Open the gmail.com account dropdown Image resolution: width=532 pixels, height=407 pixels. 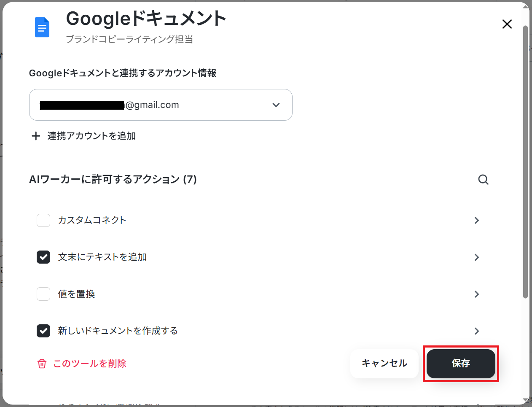coord(161,105)
